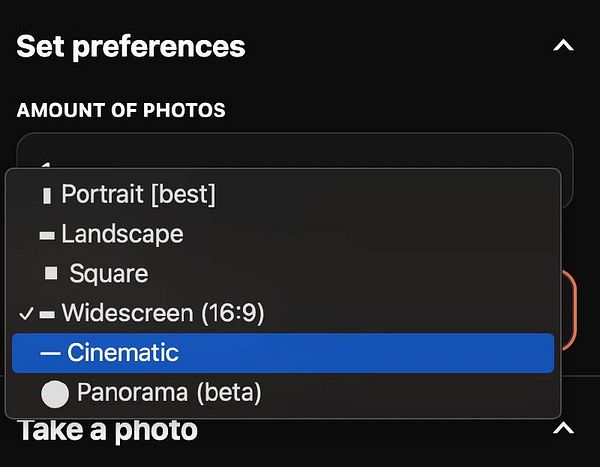The height and width of the screenshot is (467, 600).
Task: Click the Cinematic dash icon
Action: click(x=50, y=353)
